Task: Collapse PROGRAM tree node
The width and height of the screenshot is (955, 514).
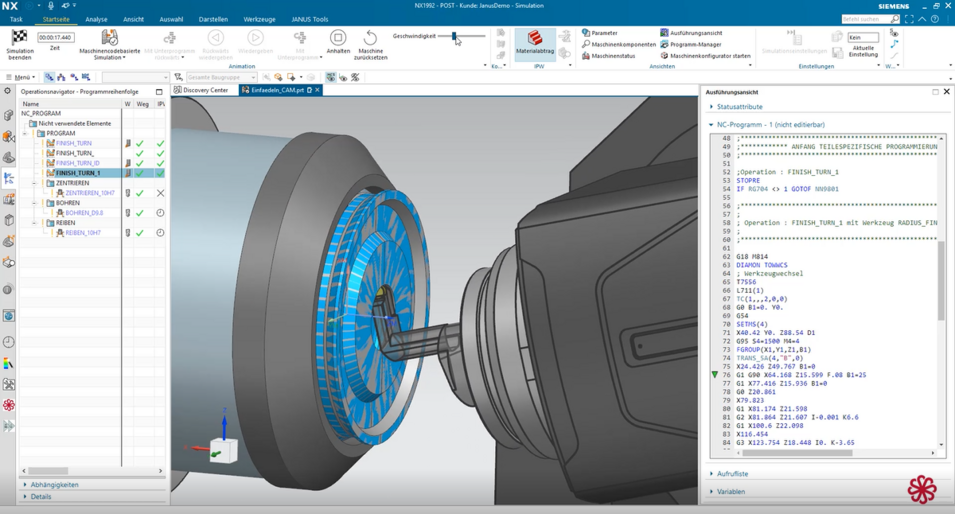Action: 25,133
